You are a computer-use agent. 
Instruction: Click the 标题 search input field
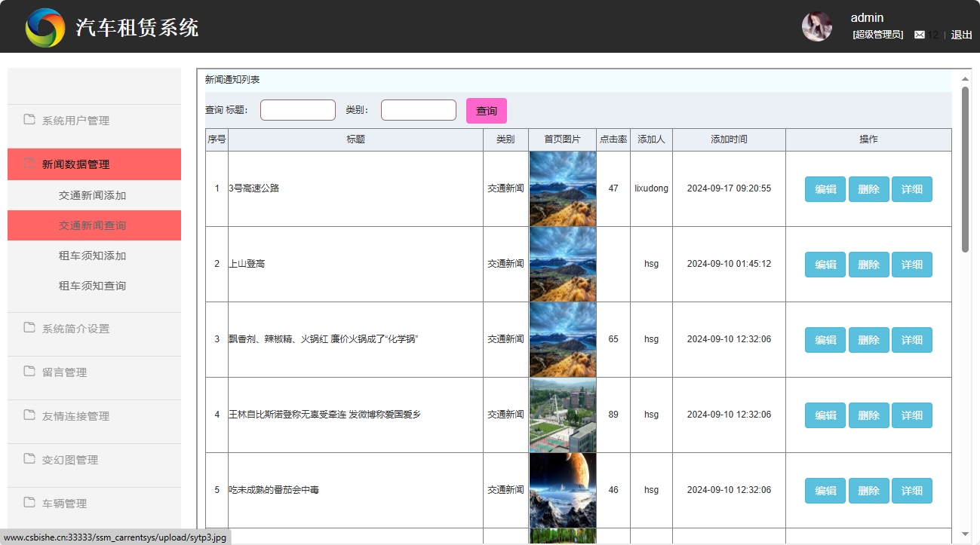click(x=297, y=109)
